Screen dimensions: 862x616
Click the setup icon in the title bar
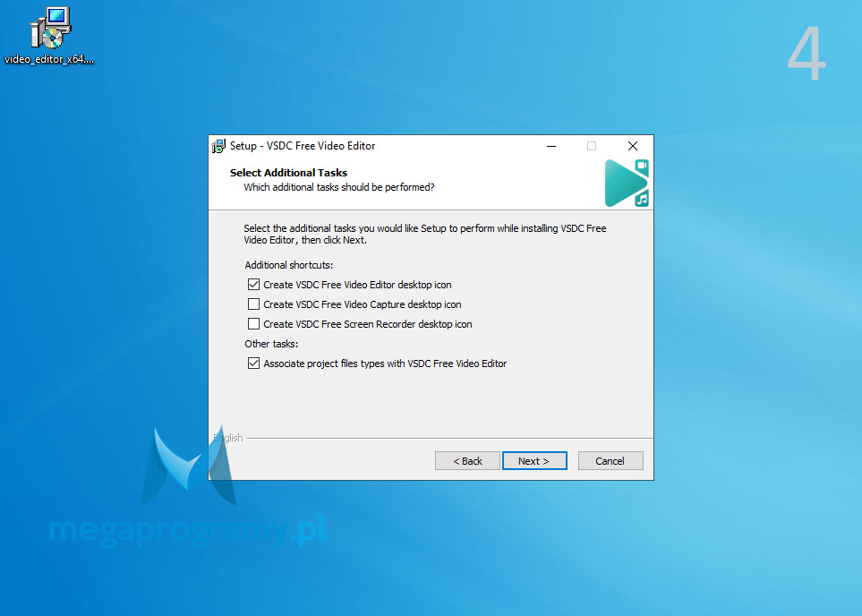tap(218, 146)
